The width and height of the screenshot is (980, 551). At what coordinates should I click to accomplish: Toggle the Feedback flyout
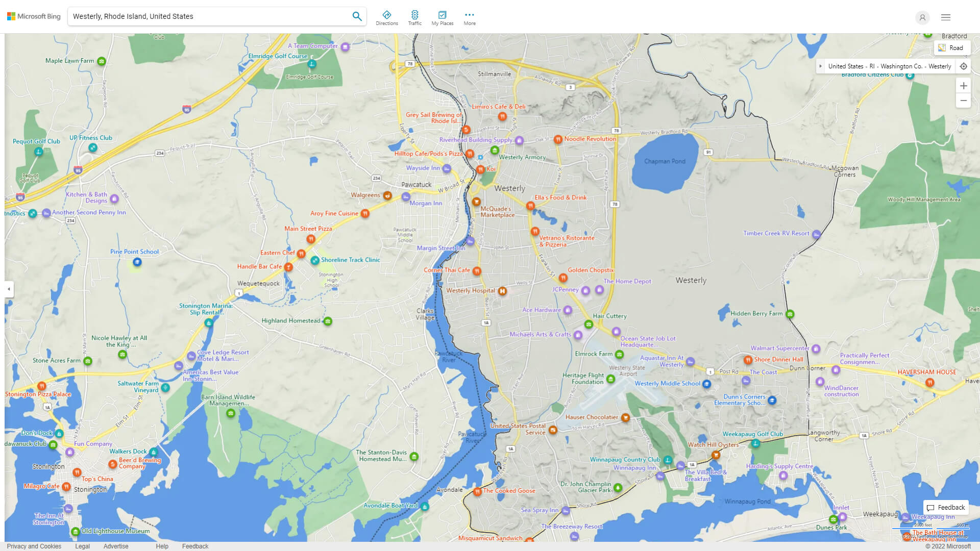coord(945,507)
